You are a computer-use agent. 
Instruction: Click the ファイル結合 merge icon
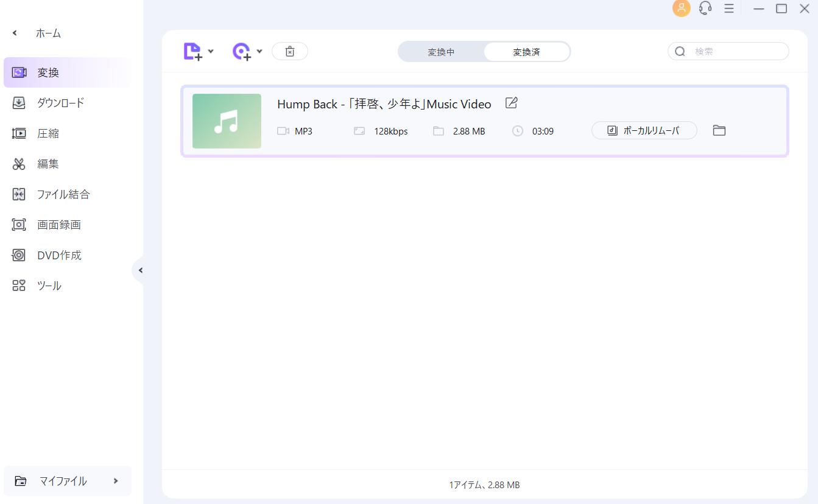[x=19, y=194]
